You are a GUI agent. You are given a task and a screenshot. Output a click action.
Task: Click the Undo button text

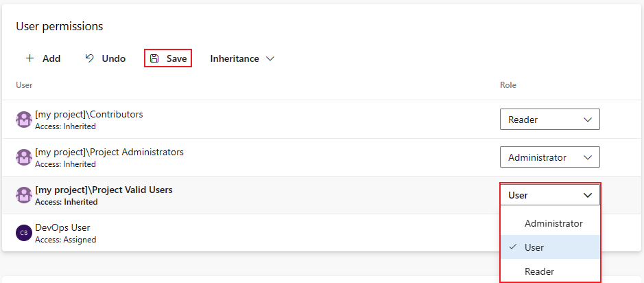[114, 58]
